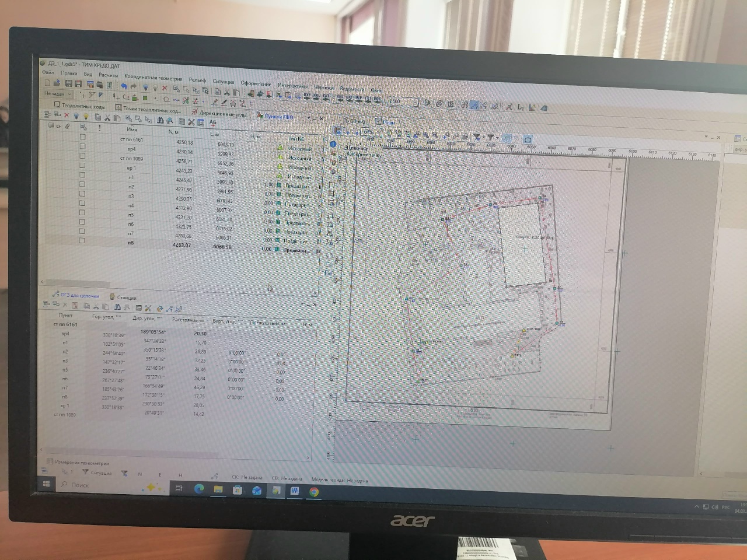This screenshot has height=560, width=747.
Task: Open the Расчеты menu
Action: pos(108,75)
